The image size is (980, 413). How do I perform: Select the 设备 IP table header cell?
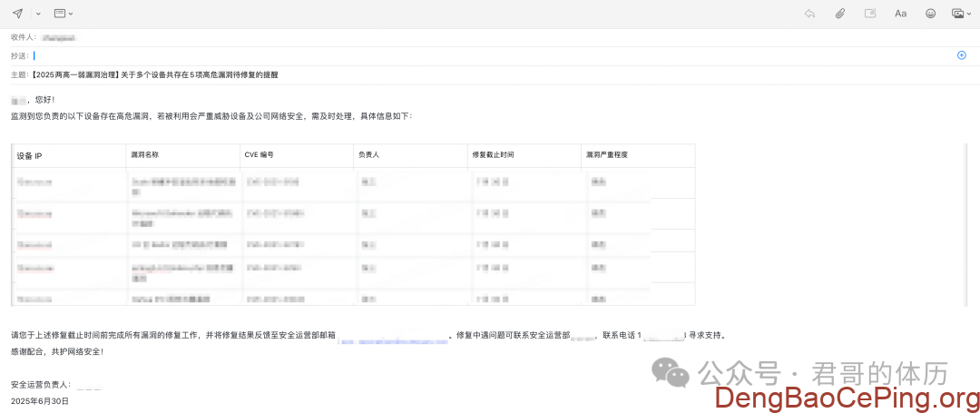click(x=30, y=155)
